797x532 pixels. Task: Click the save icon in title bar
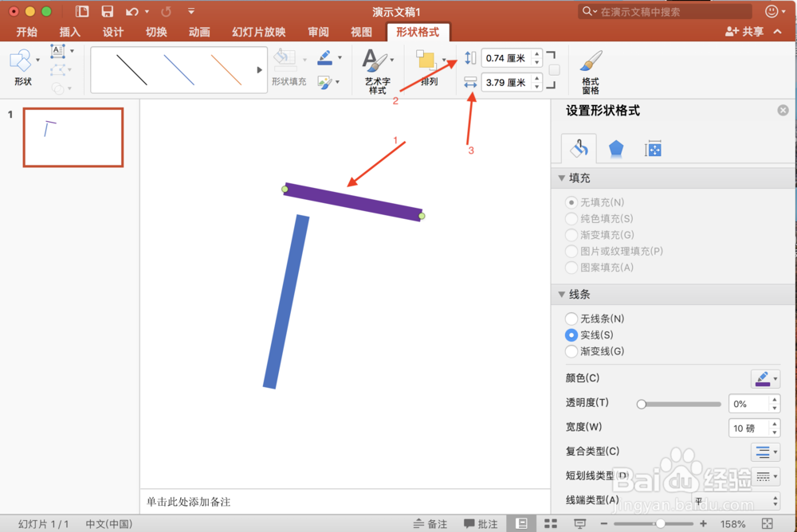(x=108, y=11)
